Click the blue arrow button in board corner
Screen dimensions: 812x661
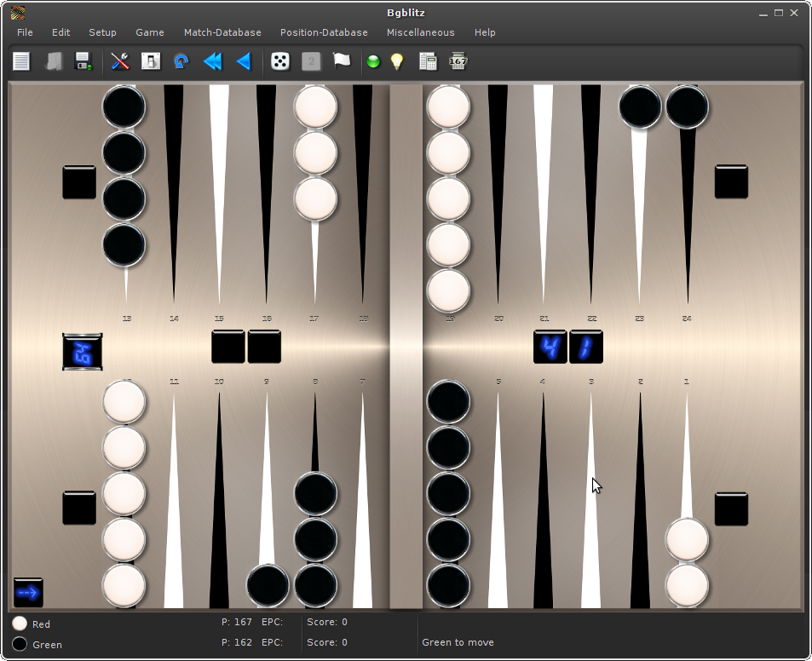28,592
